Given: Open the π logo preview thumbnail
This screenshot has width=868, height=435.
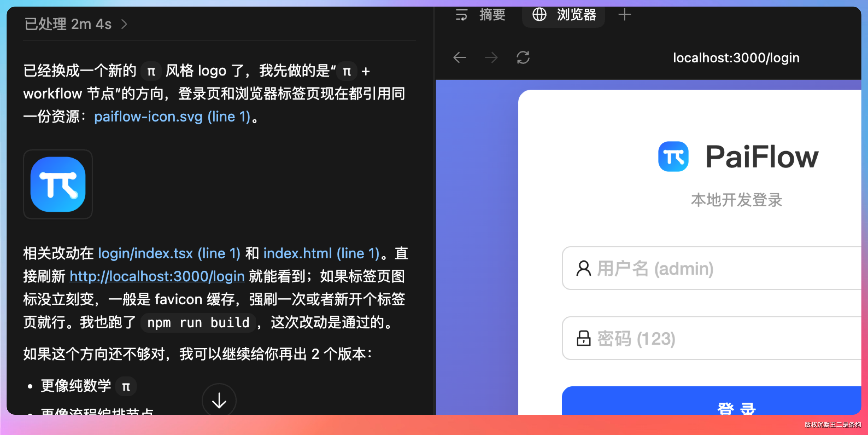Looking at the screenshot, I should (58, 184).
